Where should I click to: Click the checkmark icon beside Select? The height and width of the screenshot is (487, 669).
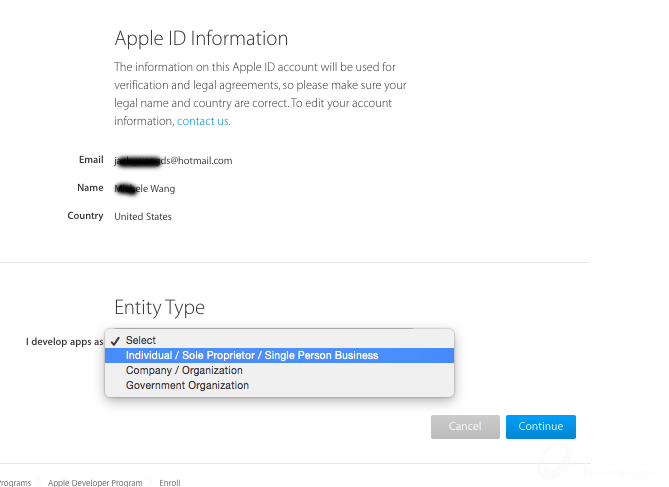116,340
